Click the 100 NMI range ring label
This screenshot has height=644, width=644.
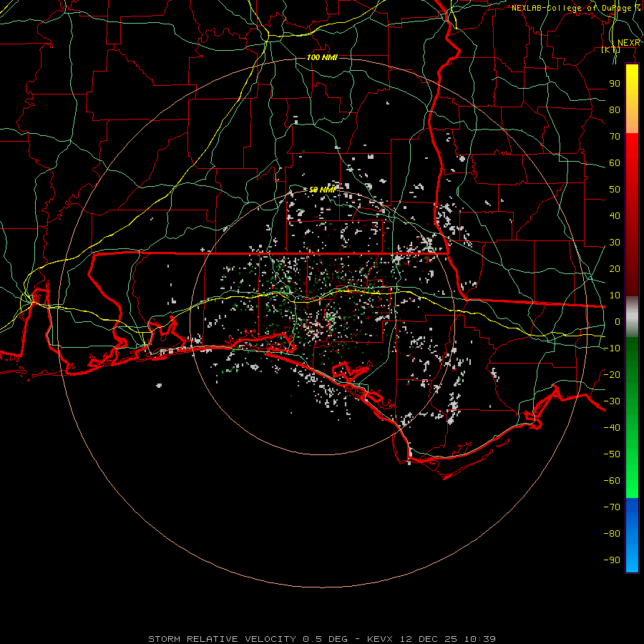[322, 57]
